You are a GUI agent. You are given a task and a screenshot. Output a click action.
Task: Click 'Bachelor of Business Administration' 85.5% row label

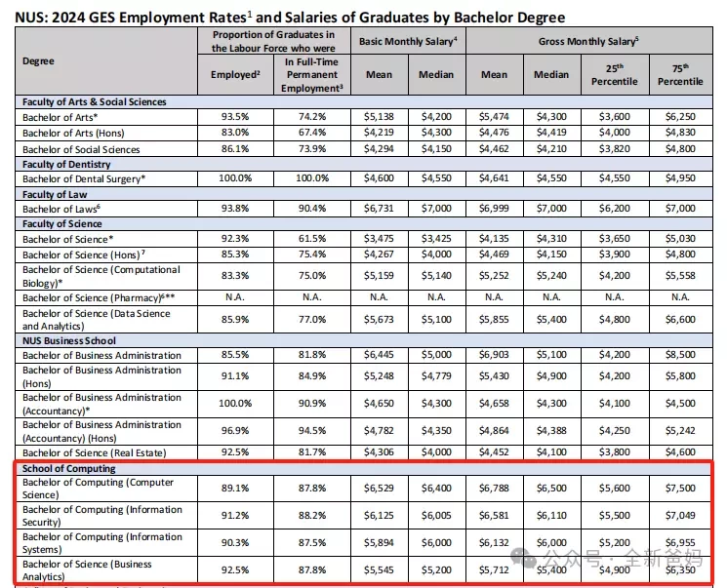pos(101,355)
